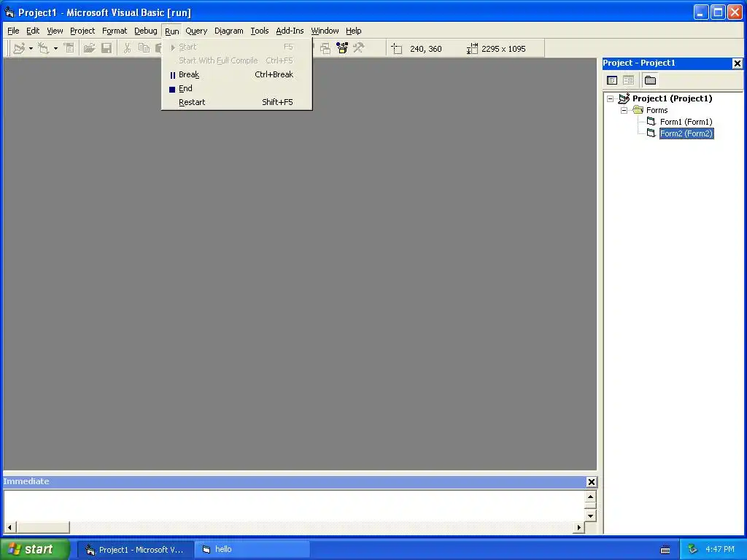747x560 pixels.
Task: Open the Add Project dropdown arrow
Action: point(31,49)
